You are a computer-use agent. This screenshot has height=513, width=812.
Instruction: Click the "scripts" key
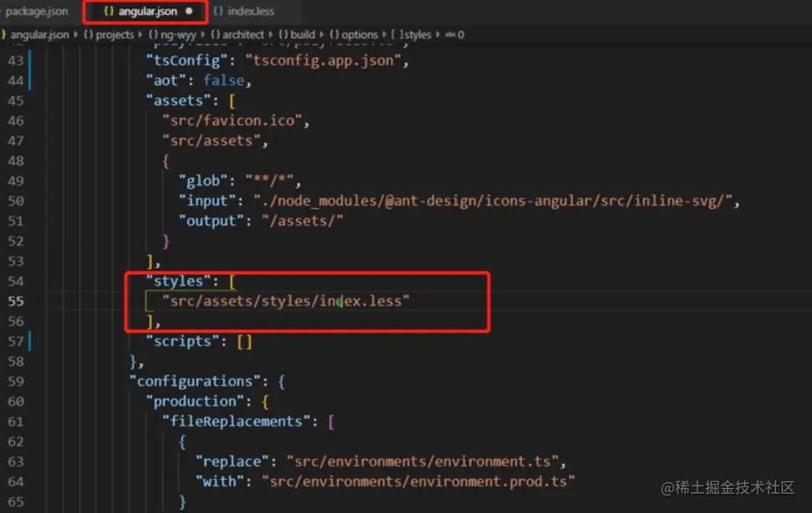pyautogui.click(x=183, y=342)
